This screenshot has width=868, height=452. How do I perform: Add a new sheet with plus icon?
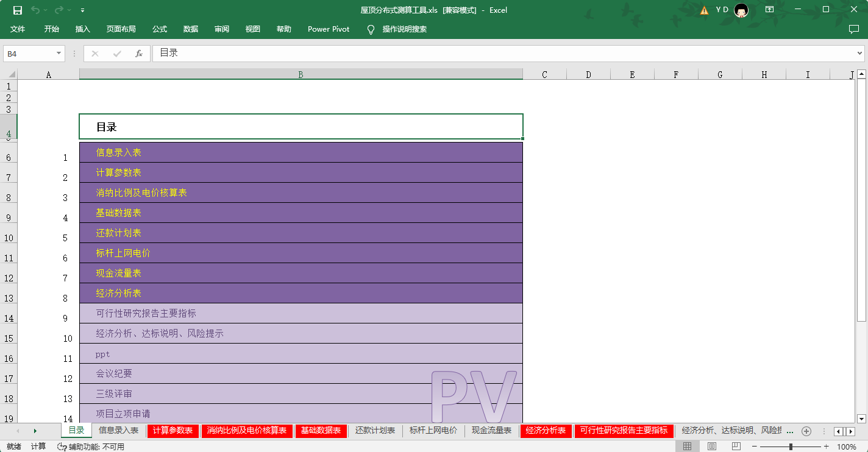806,431
